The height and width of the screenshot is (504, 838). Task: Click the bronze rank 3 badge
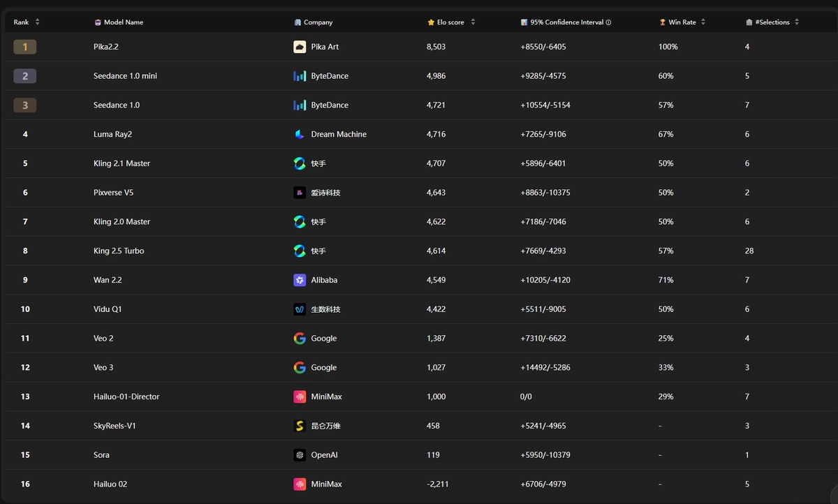tap(25, 105)
